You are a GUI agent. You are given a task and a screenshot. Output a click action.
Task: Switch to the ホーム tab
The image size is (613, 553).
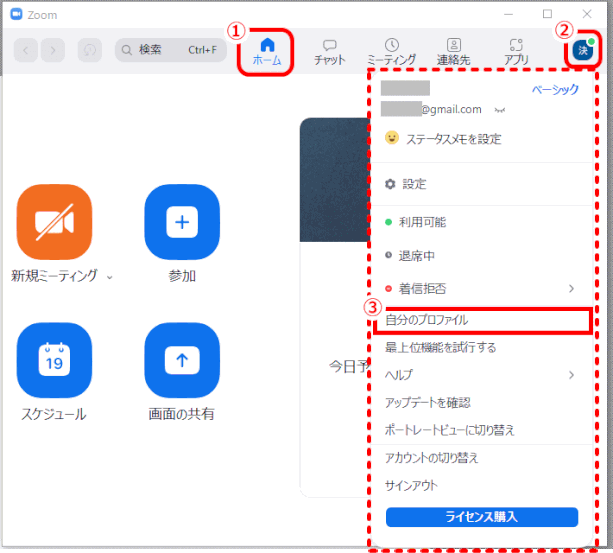point(267,52)
